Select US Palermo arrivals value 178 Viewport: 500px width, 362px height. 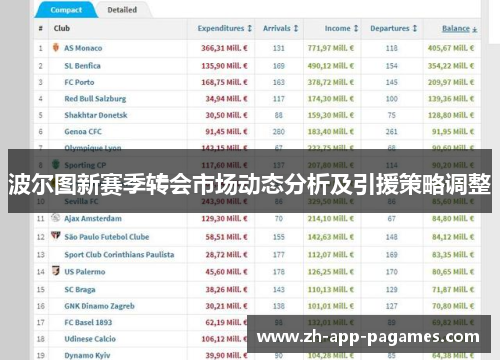pos(279,272)
